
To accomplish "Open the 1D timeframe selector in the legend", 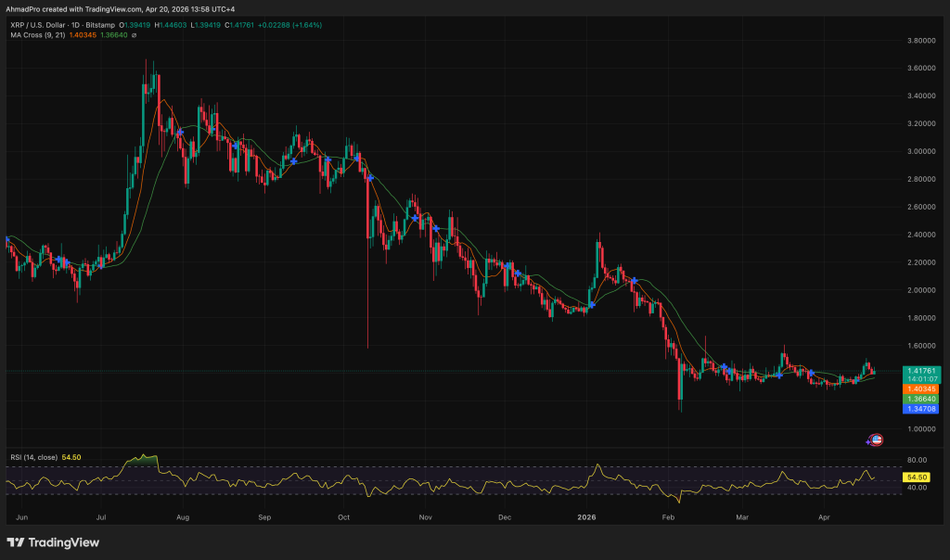I will [x=76, y=24].
